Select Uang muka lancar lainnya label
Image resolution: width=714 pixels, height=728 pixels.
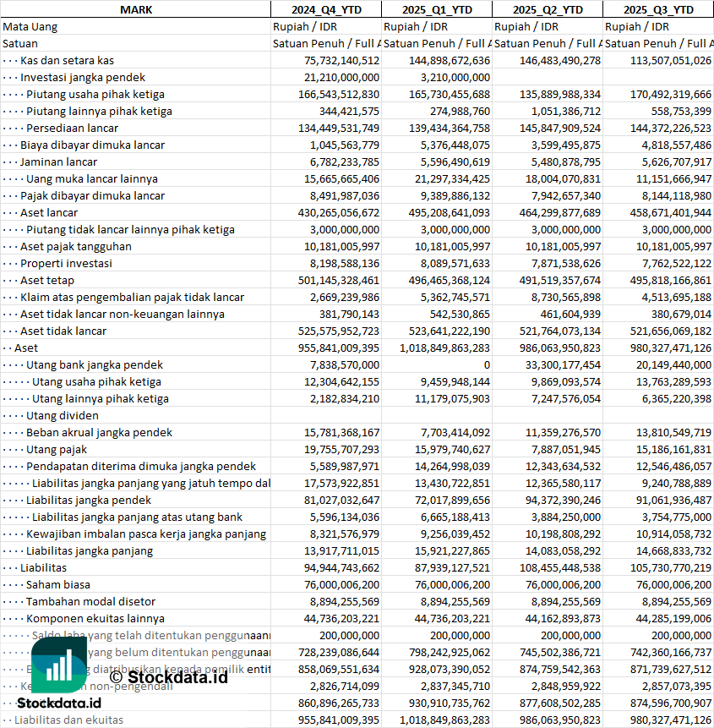tap(92, 178)
